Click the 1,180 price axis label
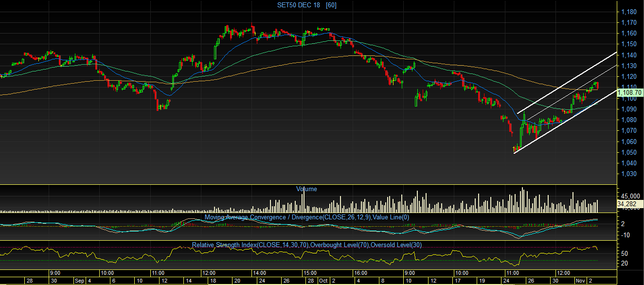Screen dimensions: 644x285 pyautogui.click(x=629, y=12)
